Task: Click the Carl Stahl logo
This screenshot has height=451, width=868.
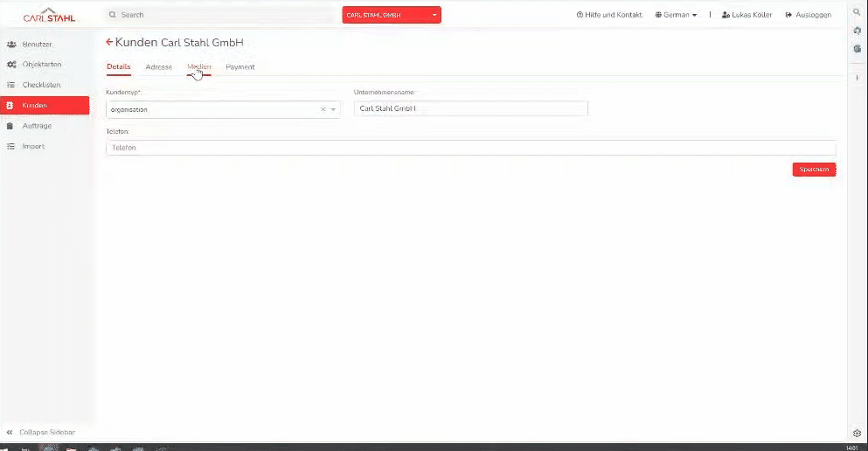Action: (49, 15)
